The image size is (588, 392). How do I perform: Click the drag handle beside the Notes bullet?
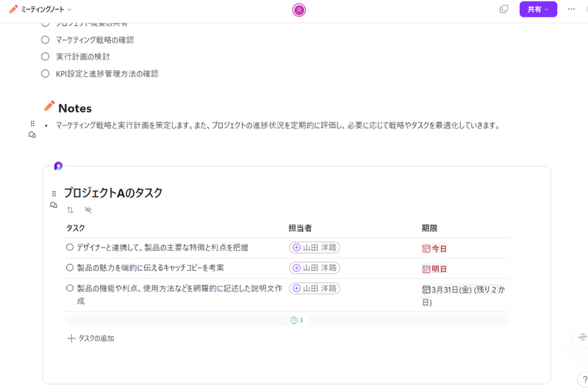pyautogui.click(x=32, y=123)
